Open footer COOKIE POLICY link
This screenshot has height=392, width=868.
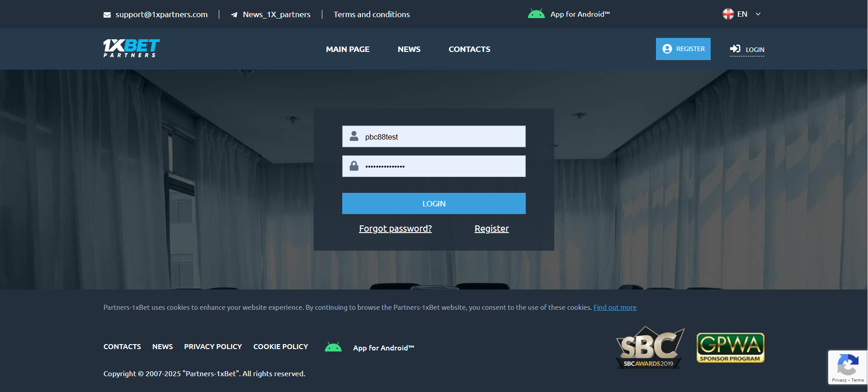pos(281,347)
